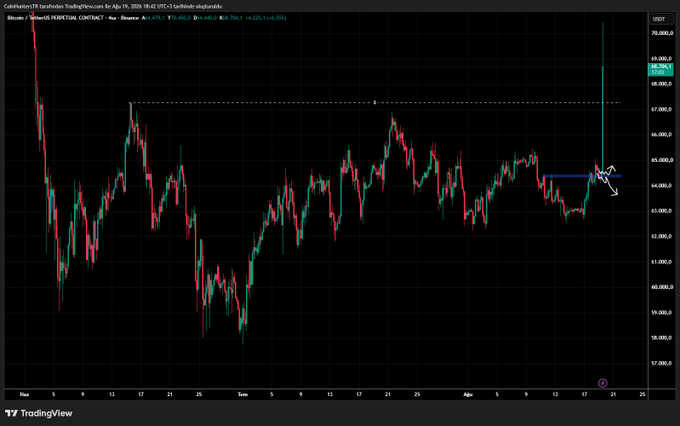Click the white upward arrow drawing

[x=609, y=169]
